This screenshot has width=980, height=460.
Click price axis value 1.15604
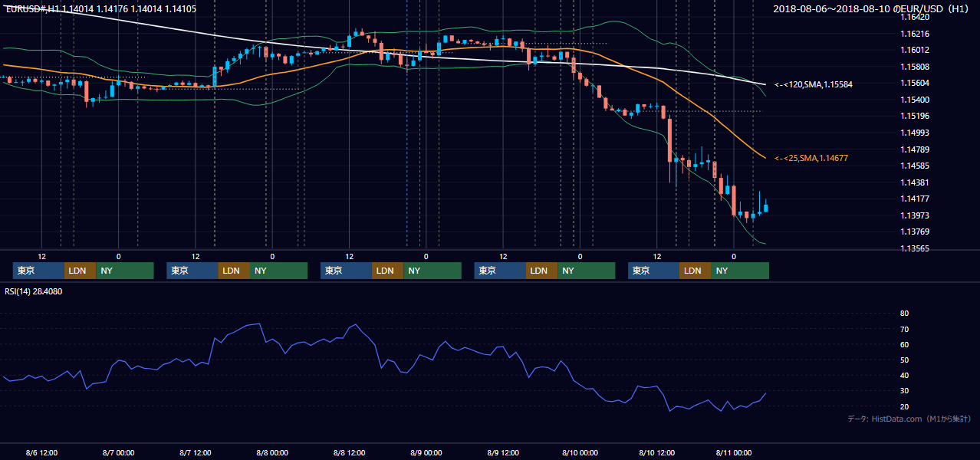pos(915,84)
